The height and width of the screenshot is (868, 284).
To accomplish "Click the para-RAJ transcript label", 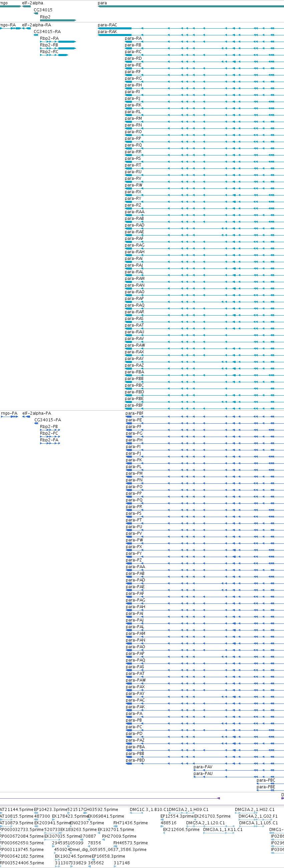I will point(134,265).
